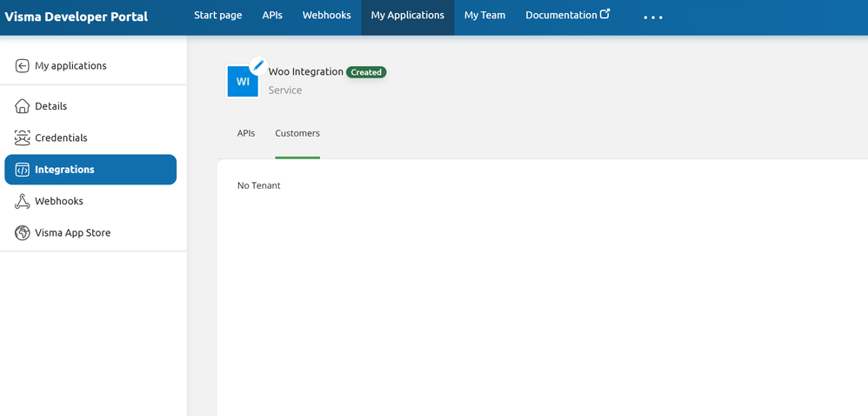Click the code icon beside Integrations
This screenshot has width=868, height=416.
(x=22, y=170)
